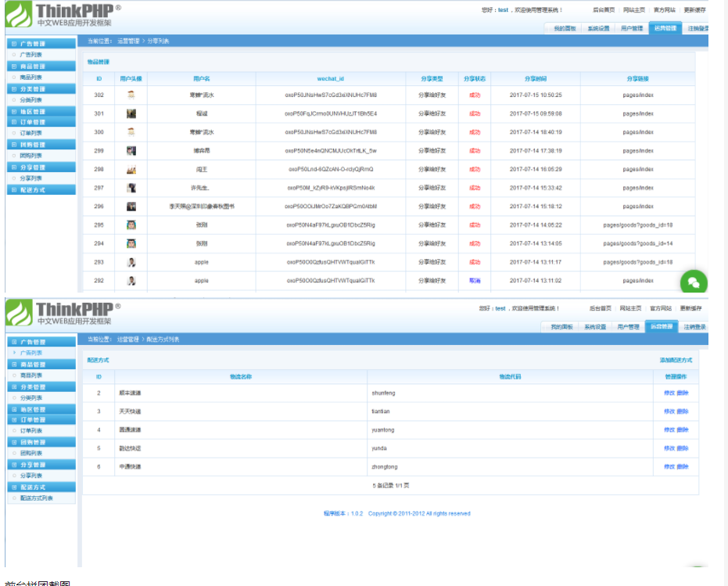The image size is (728, 586).
Task: Click 'wechat_id' column header
Action: (331, 78)
